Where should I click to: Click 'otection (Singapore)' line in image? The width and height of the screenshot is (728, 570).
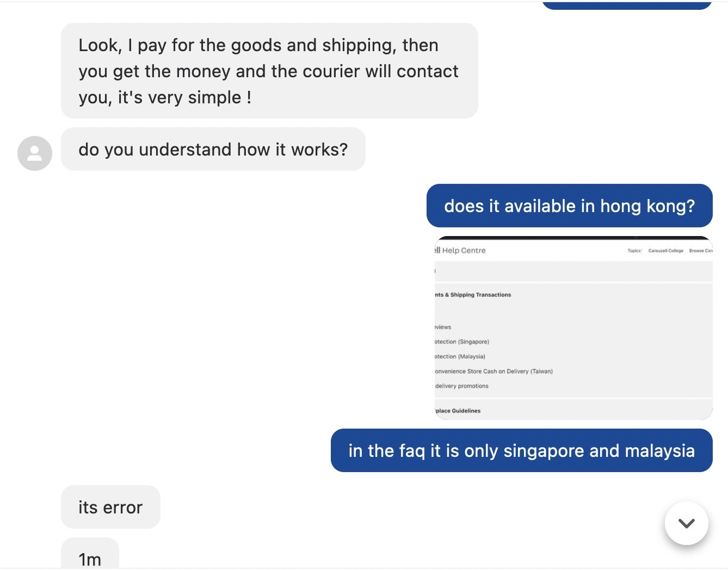[462, 342]
